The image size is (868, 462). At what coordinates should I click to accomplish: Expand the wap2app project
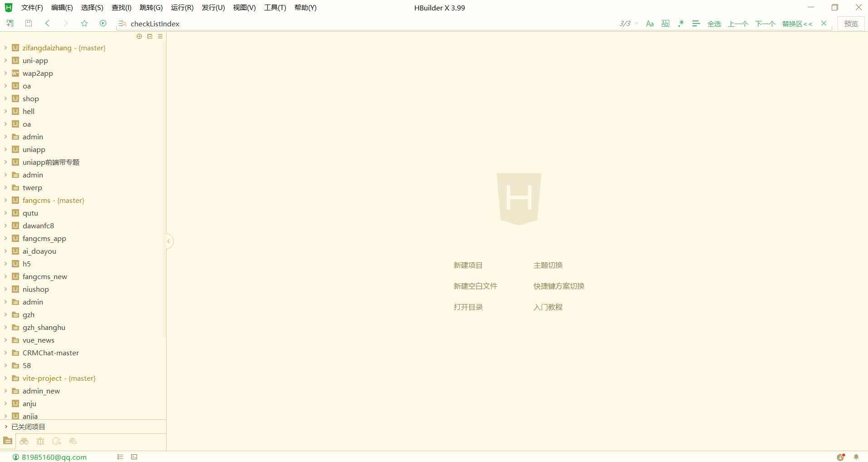coord(5,73)
